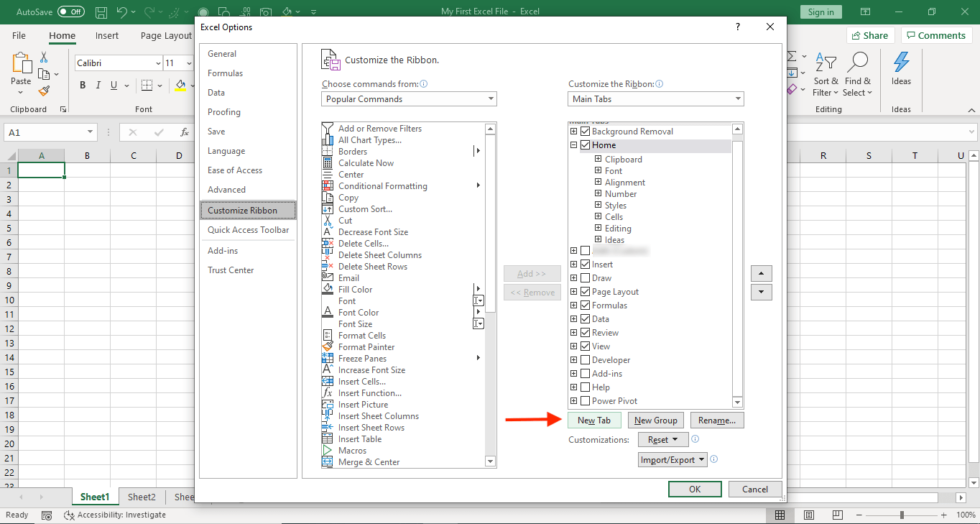The image size is (980, 524).
Task: Open the font name Calibri dropdown
Action: pos(158,63)
